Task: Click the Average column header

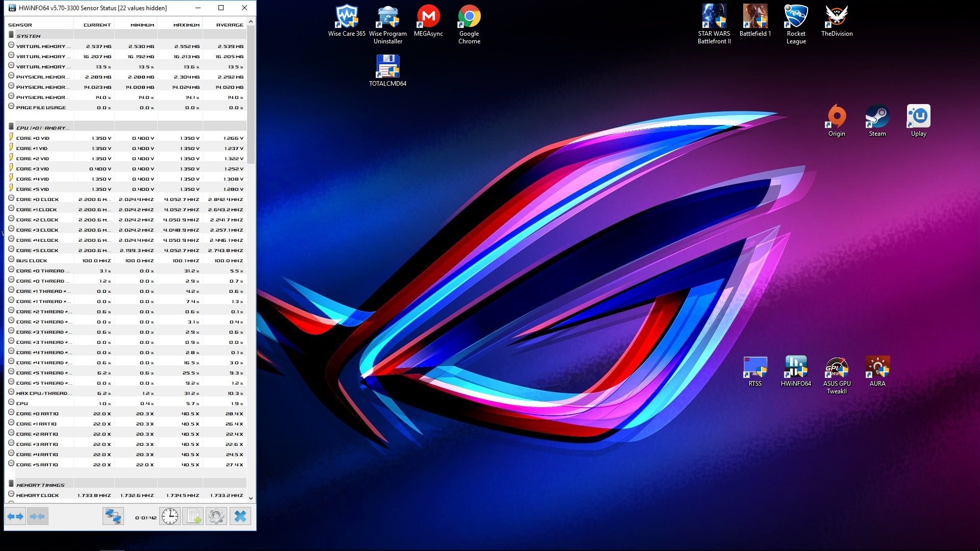Action: pos(225,24)
